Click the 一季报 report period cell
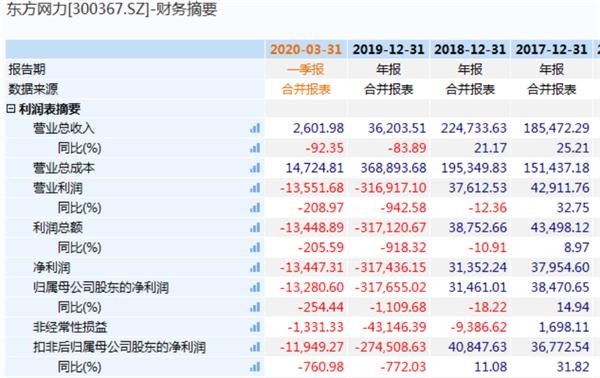Viewport: 600px width, 378px height. [x=306, y=70]
